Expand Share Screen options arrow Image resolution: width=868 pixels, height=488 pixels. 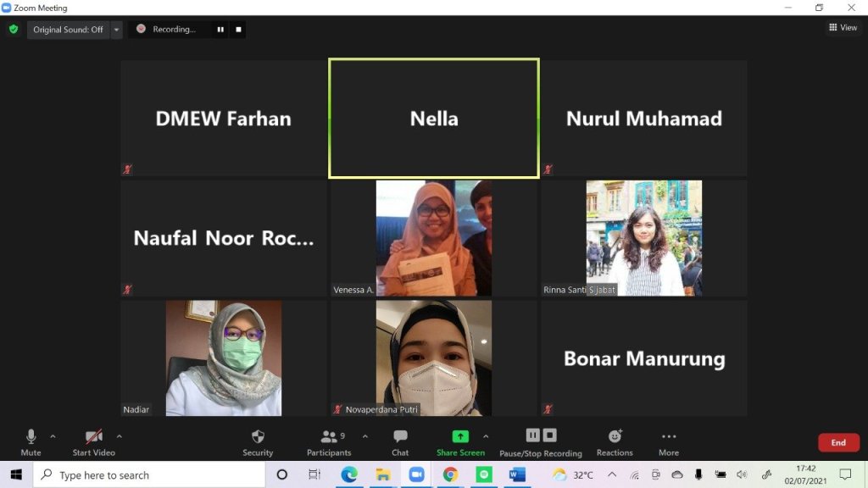point(486,436)
